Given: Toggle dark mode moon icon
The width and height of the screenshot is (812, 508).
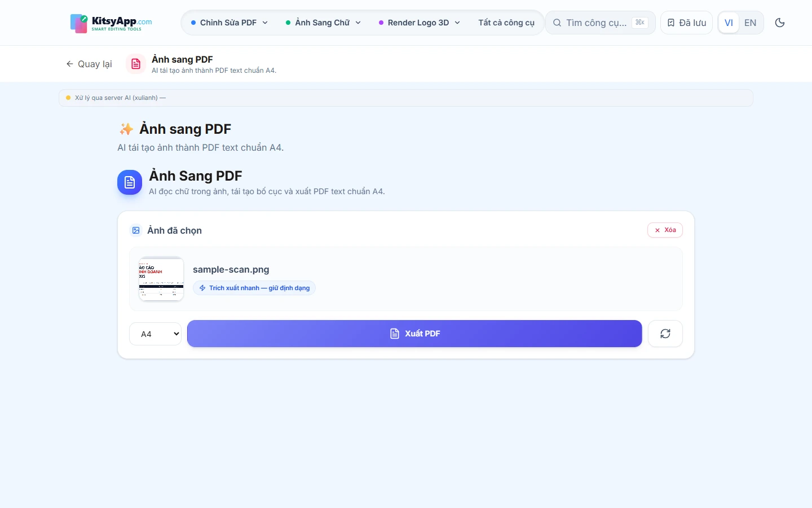Looking at the screenshot, I should tap(780, 23).
